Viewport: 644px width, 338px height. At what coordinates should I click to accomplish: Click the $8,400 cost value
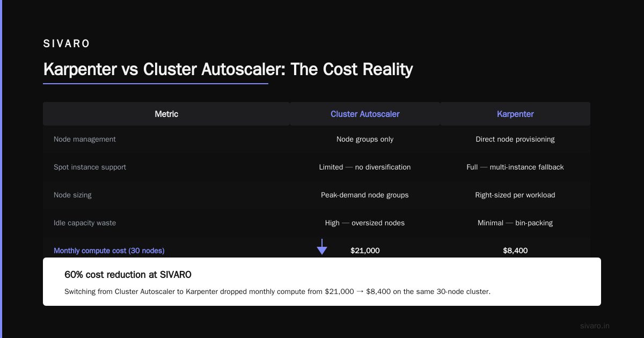point(515,251)
